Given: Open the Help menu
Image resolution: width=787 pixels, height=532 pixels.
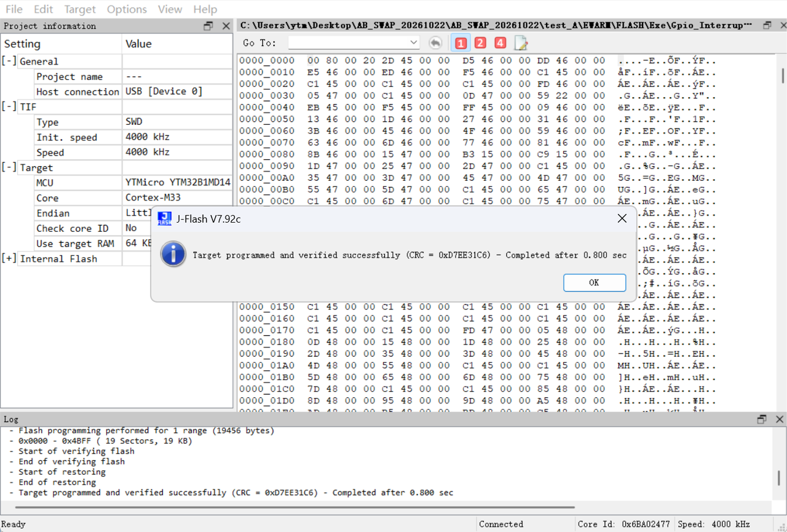Looking at the screenshot, I should (205, 9).
